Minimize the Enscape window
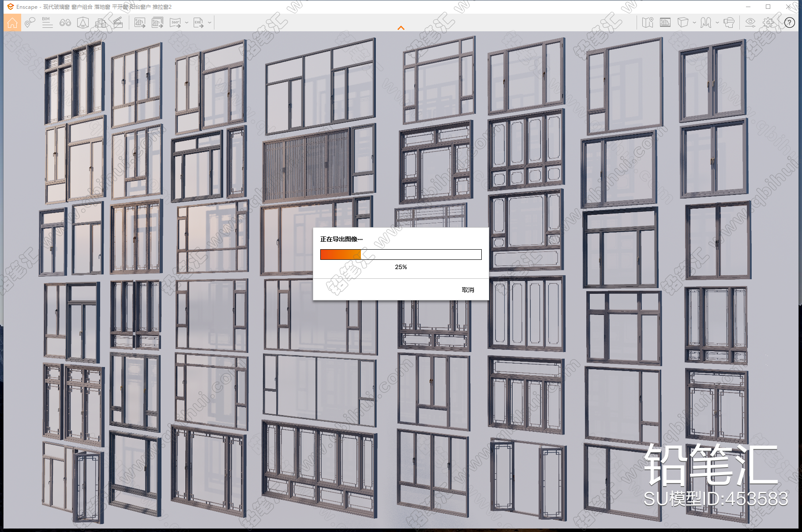The width and height of the screenshot is (802, 532). [748, 7]
